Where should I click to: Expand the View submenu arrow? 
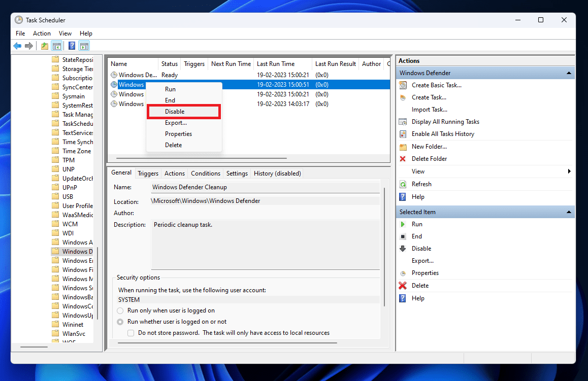[569, 171]
